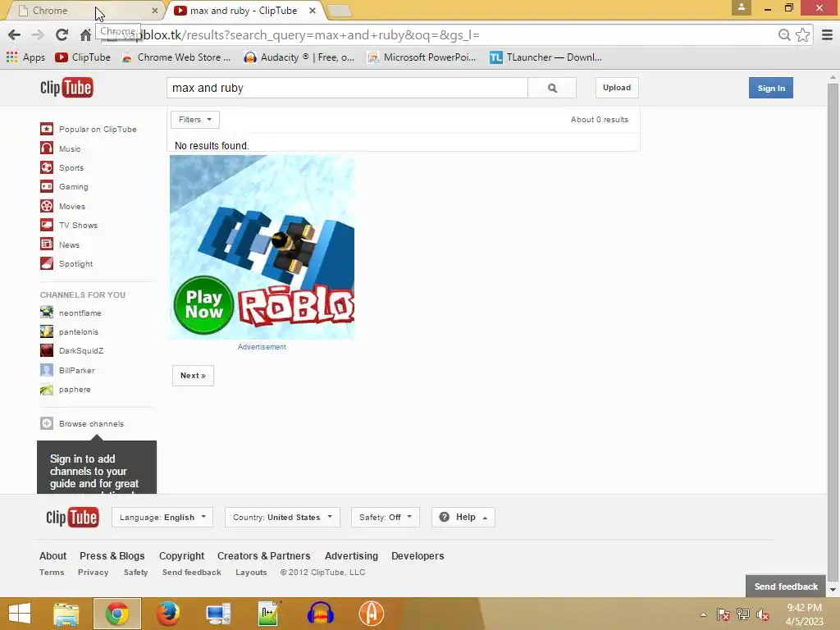
Task: Click the Roblox Play Now advertisement
Action: 262,247
